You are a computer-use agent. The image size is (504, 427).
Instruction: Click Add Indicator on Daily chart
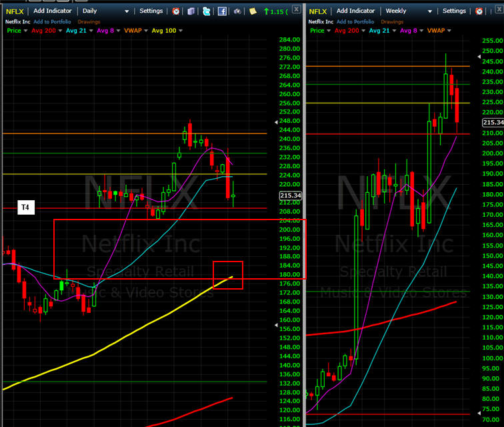[x=53, y=11]
